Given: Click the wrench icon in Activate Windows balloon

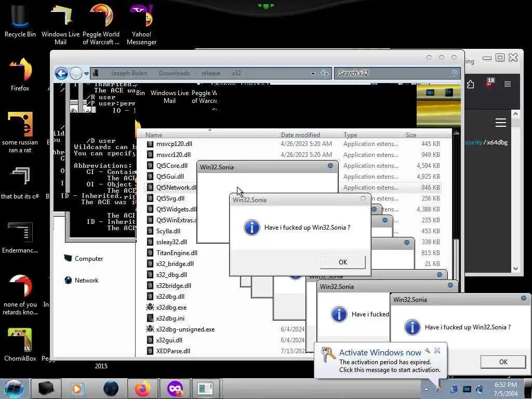Looking at the screenshot, I should (428, 351).
